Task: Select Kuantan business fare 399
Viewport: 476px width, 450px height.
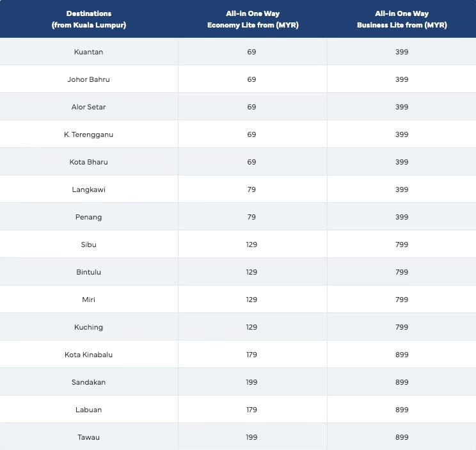Action: point(402,52)
